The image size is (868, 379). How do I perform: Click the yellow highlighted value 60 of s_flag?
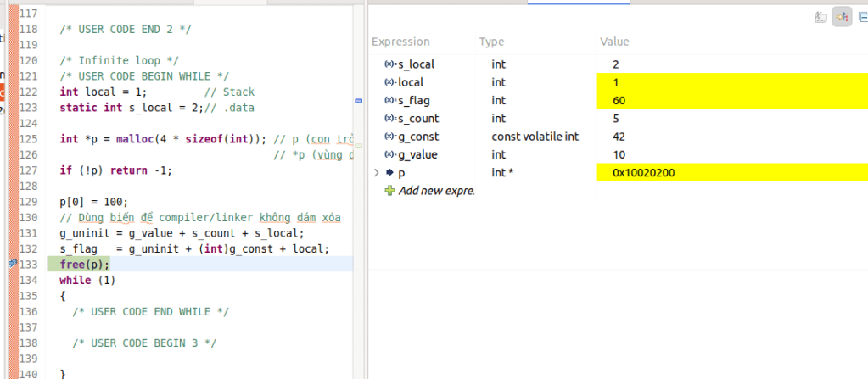pyautogui.click(x=619, y=101)
